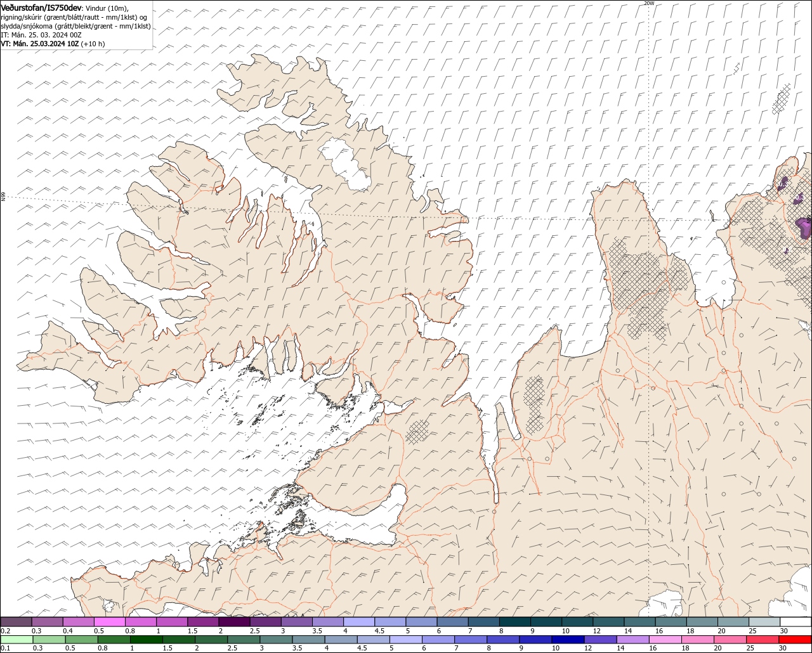This screenshot has height=653, width=812.
Task: Pick the 7 swatch in lower legend row
Action: click(x=471, y=640)
